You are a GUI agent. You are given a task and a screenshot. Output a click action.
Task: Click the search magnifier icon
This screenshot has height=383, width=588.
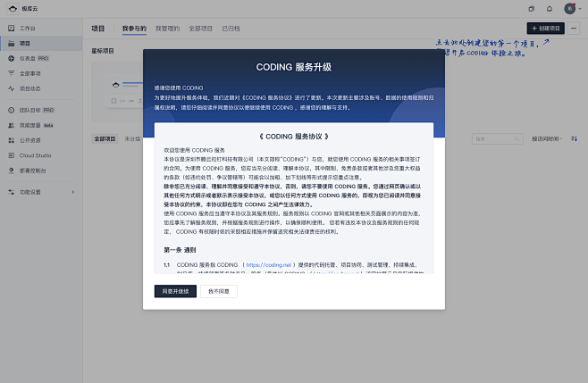517,139
